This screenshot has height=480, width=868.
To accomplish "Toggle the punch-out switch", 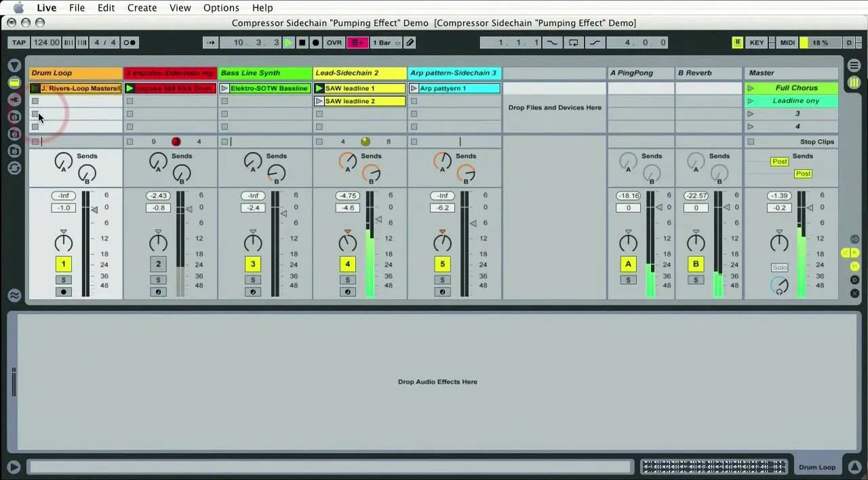I will pos(595,43).
